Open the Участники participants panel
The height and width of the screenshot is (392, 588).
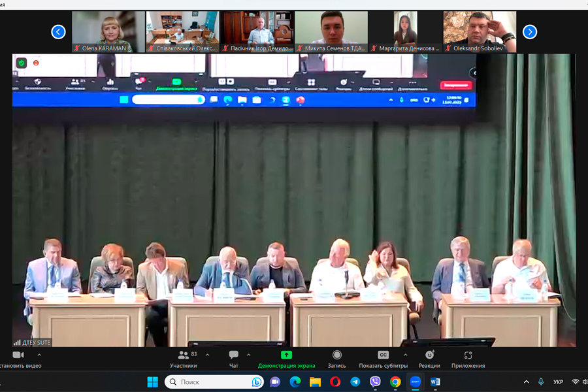click(x=184, y=359)
